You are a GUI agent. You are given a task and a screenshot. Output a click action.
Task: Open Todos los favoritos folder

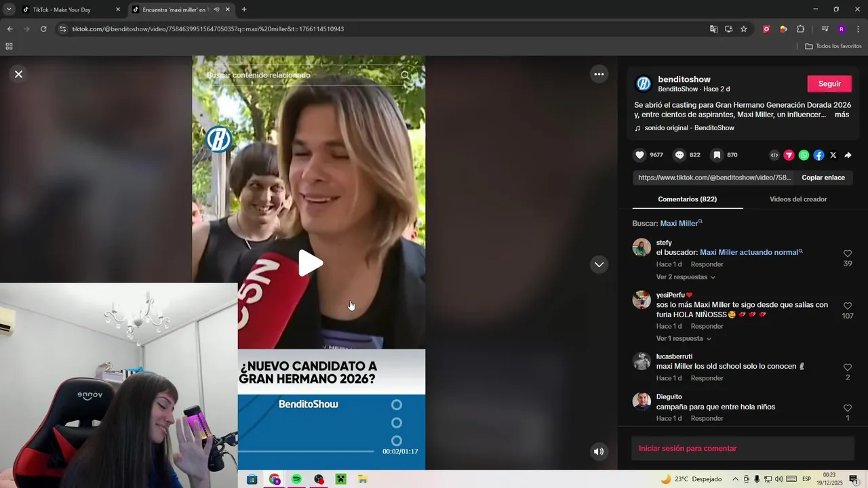click(x=833, y=46)
